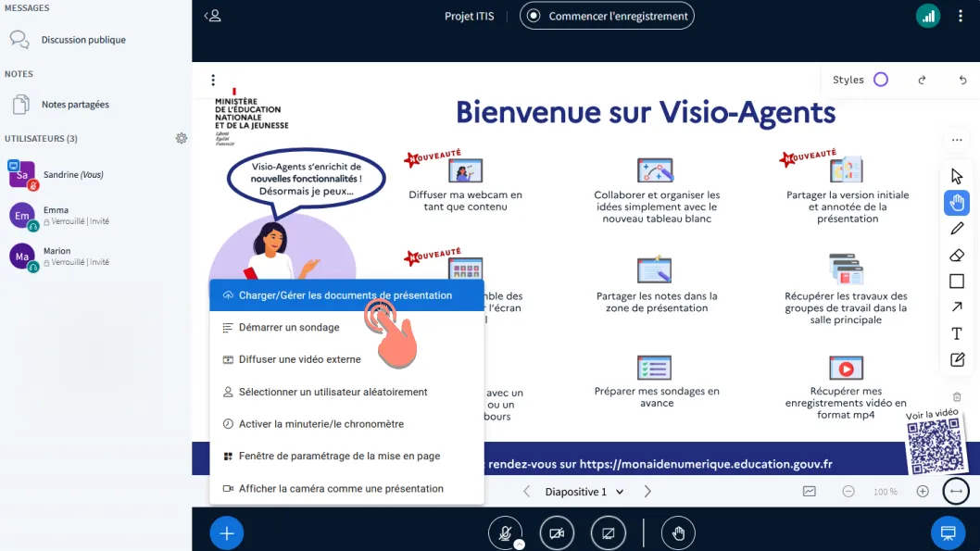Select the eraser tool

click(956, 255)
